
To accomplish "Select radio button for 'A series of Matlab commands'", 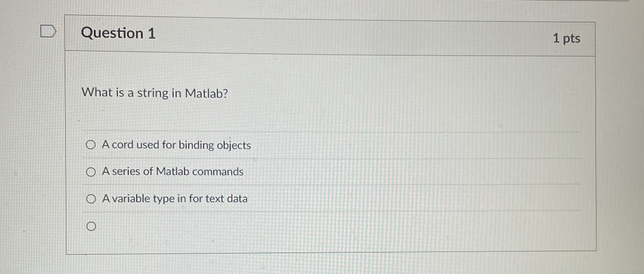I will pos(91,172).
